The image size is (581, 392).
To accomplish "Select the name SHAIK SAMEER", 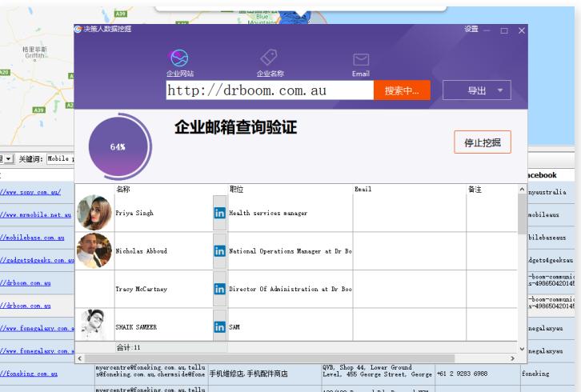I will tap(136, 327).
